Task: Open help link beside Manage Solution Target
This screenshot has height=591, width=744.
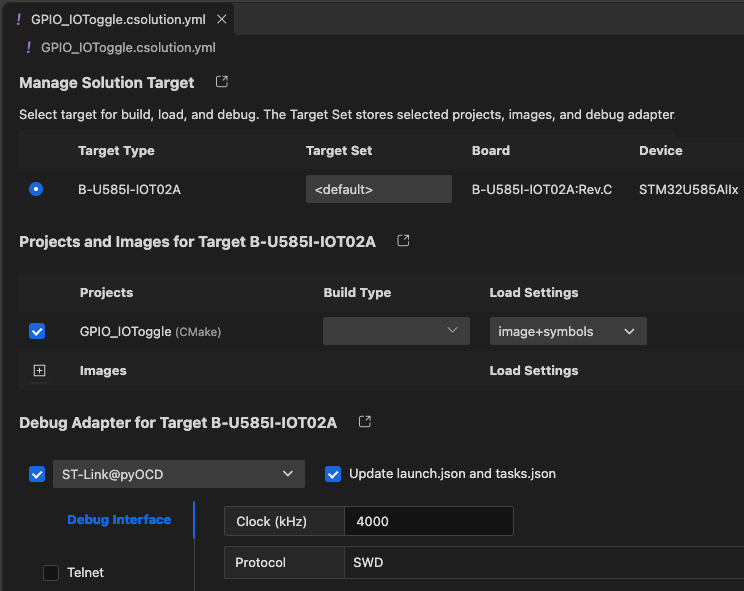Action: (x=222, y=82)
